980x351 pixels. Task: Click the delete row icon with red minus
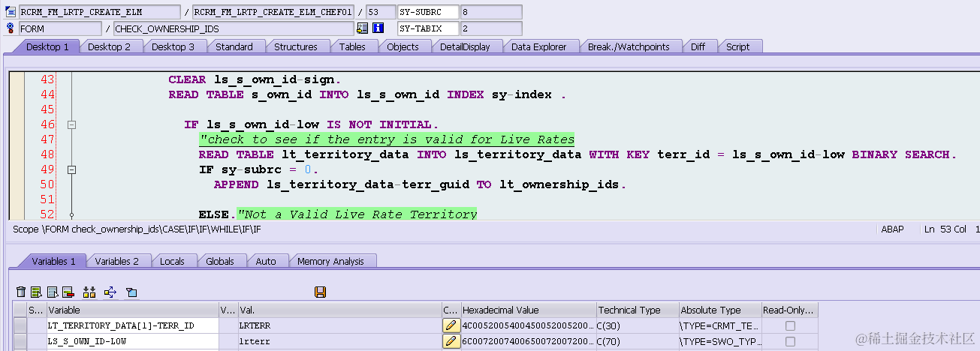click(68, 292)
